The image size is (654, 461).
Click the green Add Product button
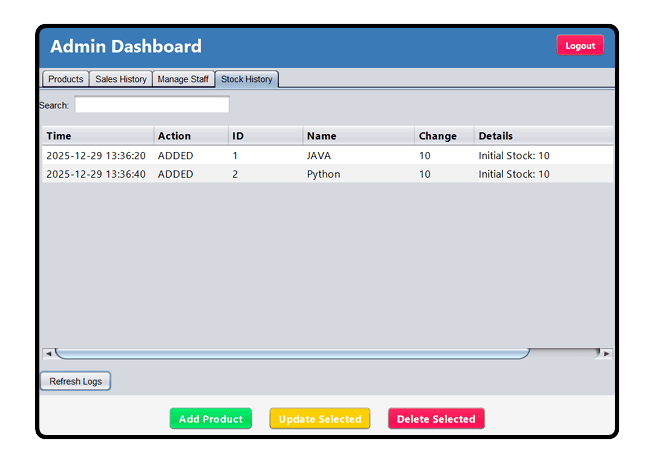[x=210, y=419]
